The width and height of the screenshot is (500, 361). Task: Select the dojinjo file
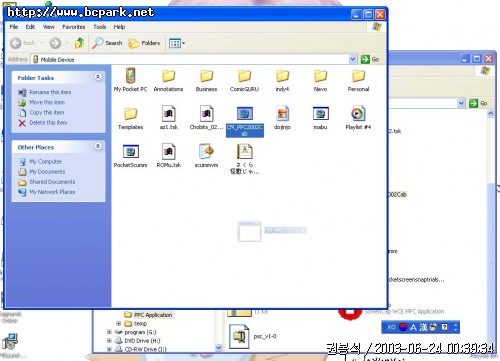point(282,117)
